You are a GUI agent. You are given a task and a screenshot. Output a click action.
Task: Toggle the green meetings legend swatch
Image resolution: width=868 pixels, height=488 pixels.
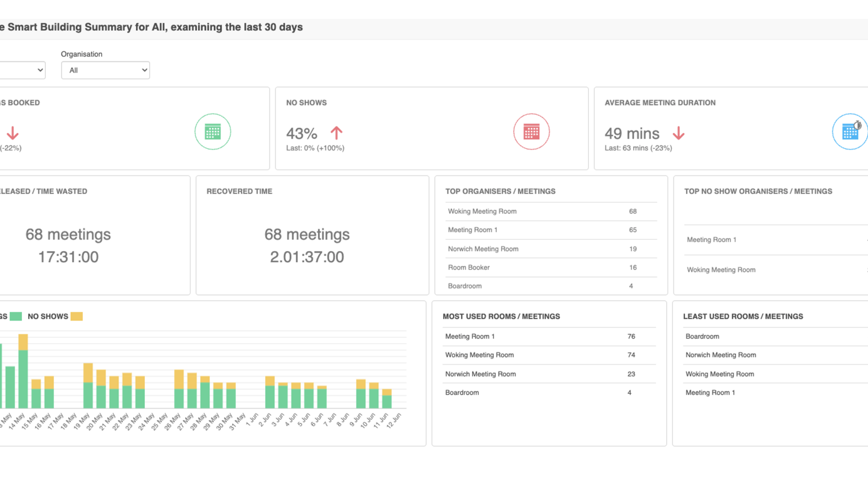[x=16, y=316]
